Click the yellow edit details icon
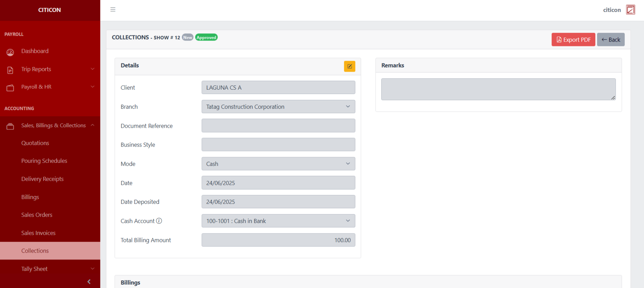The image size is (644, 288). (x=349, y=66)
